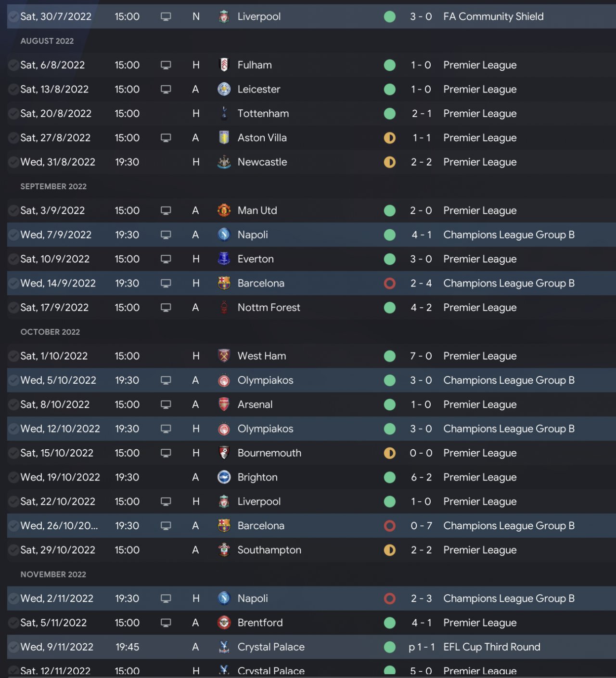This screenshot has height=678, width=616.
Task: Toggle the checkmark for the 14/9/2022 Barcelona match
Action: [x=13, y=283]
